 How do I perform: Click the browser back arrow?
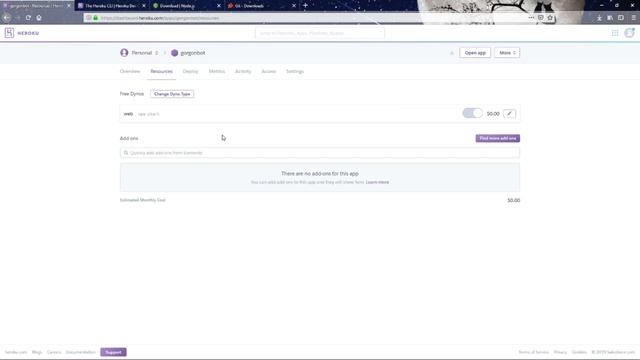[7, 18]
